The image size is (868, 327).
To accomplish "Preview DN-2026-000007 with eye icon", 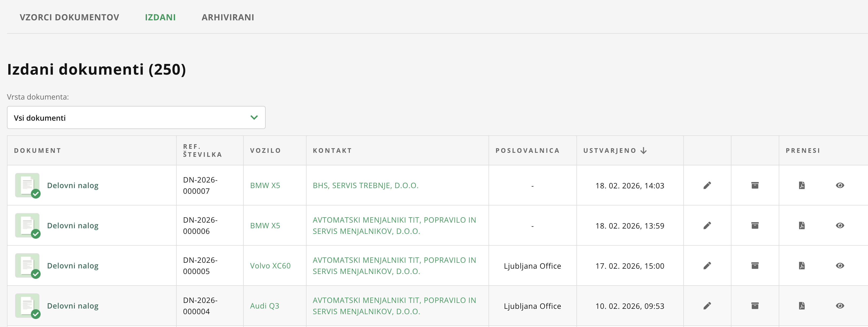I will click(x=840, y=185).
